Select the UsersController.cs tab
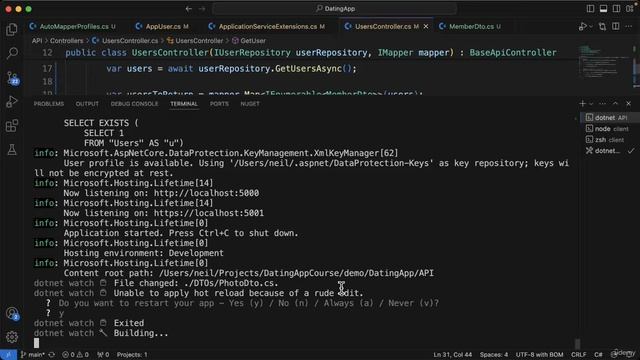The width and height of the screenshot is (640, 360). tap(382, 27)
